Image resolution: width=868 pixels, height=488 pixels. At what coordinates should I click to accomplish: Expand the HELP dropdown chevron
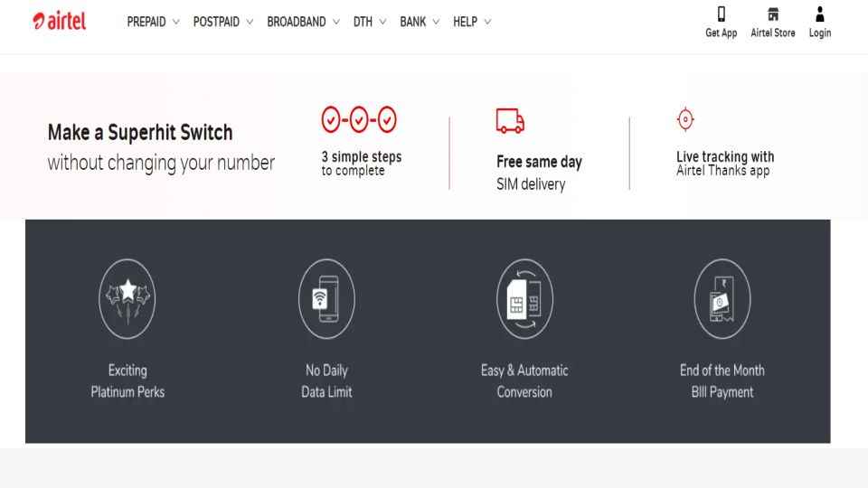(487, 22)
